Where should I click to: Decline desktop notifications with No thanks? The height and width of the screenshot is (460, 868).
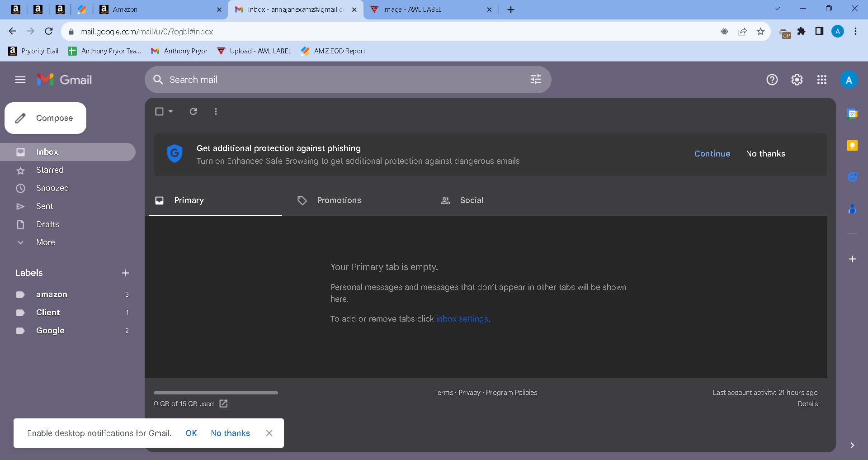[x=230, y=433]
